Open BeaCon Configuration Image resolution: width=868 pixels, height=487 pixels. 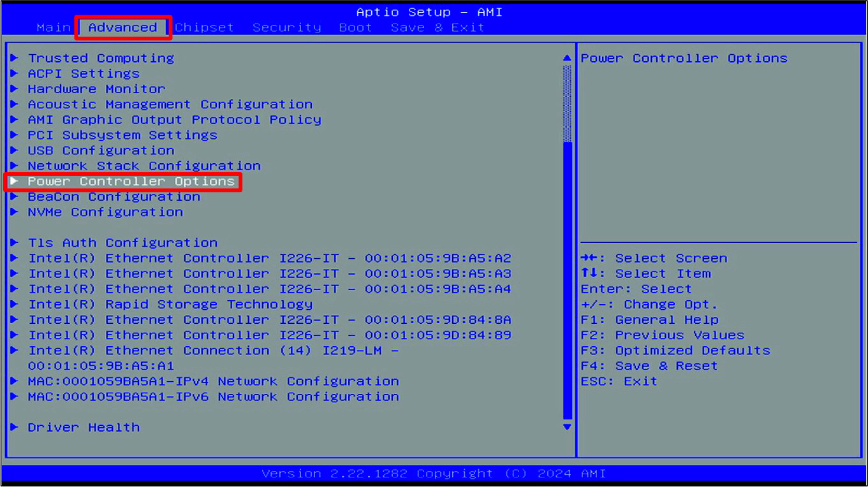tap(114, 196)
